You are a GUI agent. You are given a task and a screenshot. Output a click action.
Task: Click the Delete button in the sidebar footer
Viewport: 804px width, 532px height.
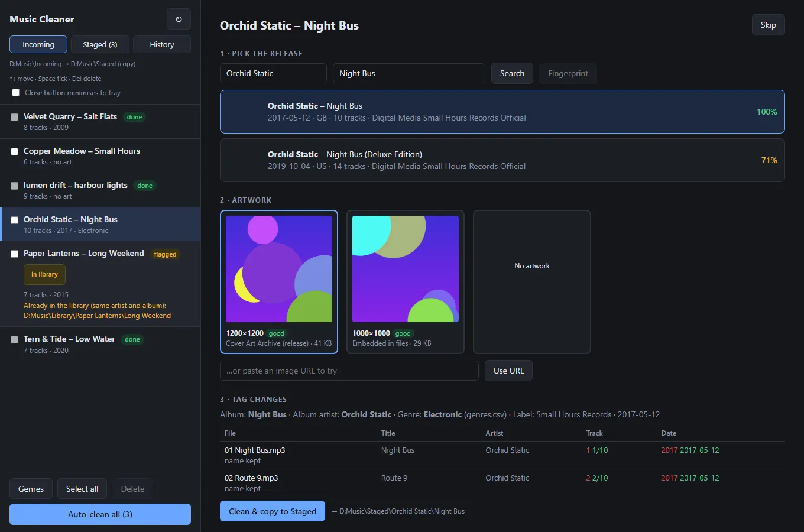132,489
